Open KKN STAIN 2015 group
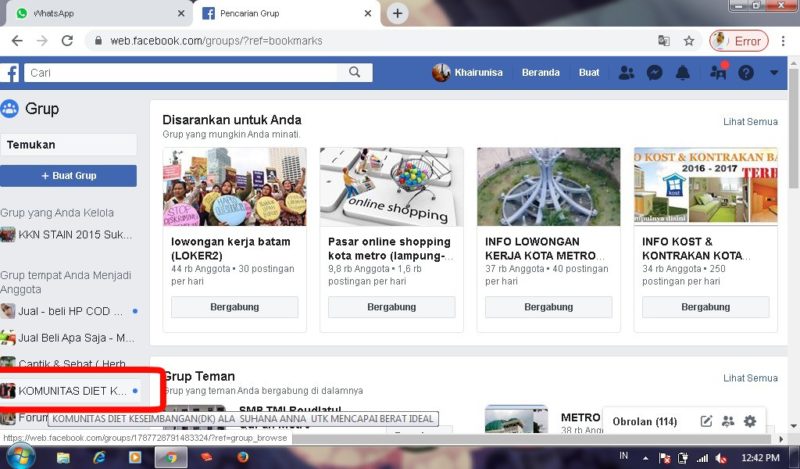The image size is (800, 469). pyautogui.click(x=67, y=235)
